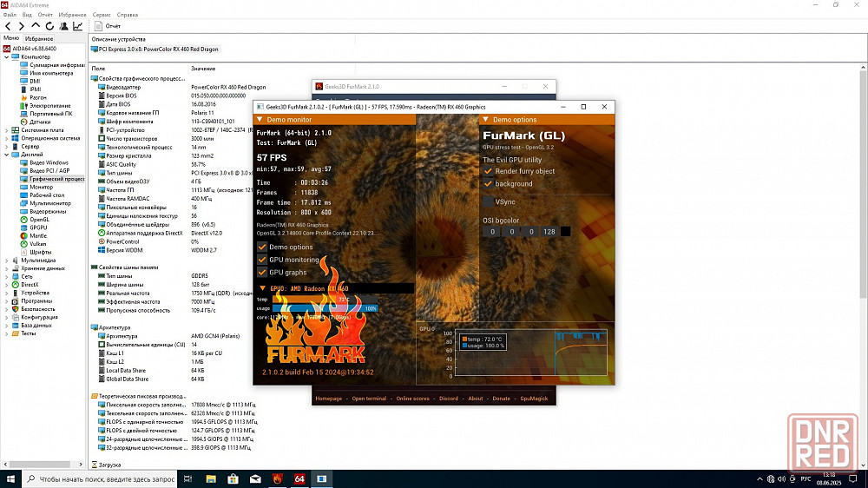Open Windows Start menu
Screen dimensions: 868x488
click(10, 479)
